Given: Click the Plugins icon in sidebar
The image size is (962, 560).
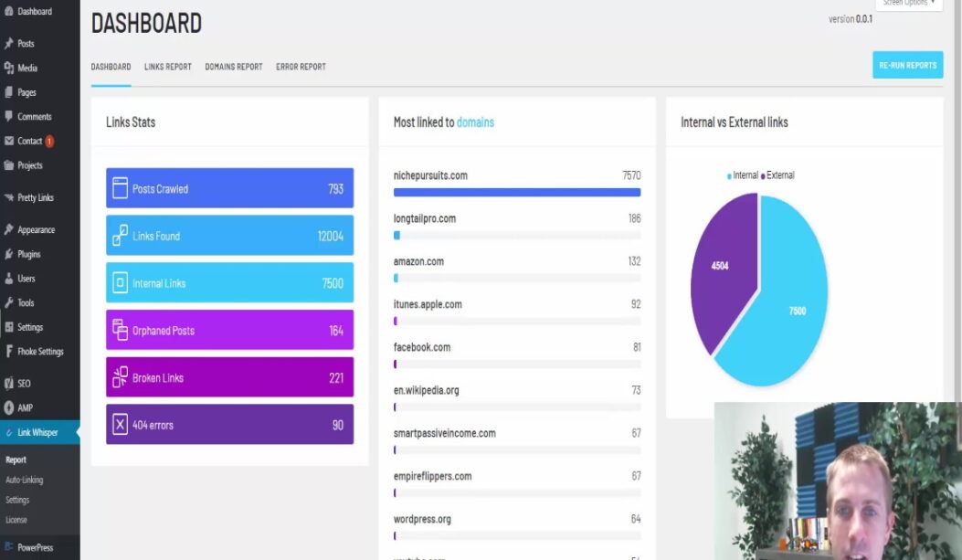Looking at the screenshot, I should click(9, 254).
